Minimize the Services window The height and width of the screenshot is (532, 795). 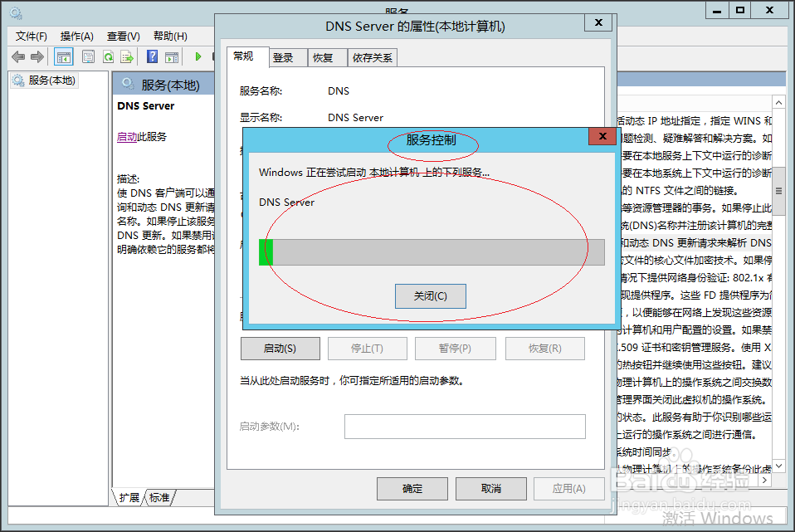pyautogui.click(x=717, y=10)
